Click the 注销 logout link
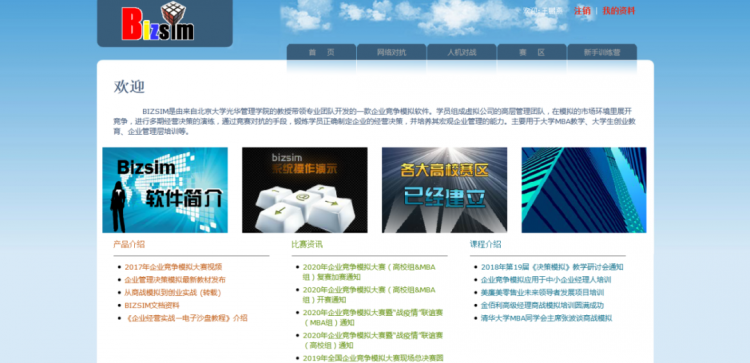 point(582,11)
